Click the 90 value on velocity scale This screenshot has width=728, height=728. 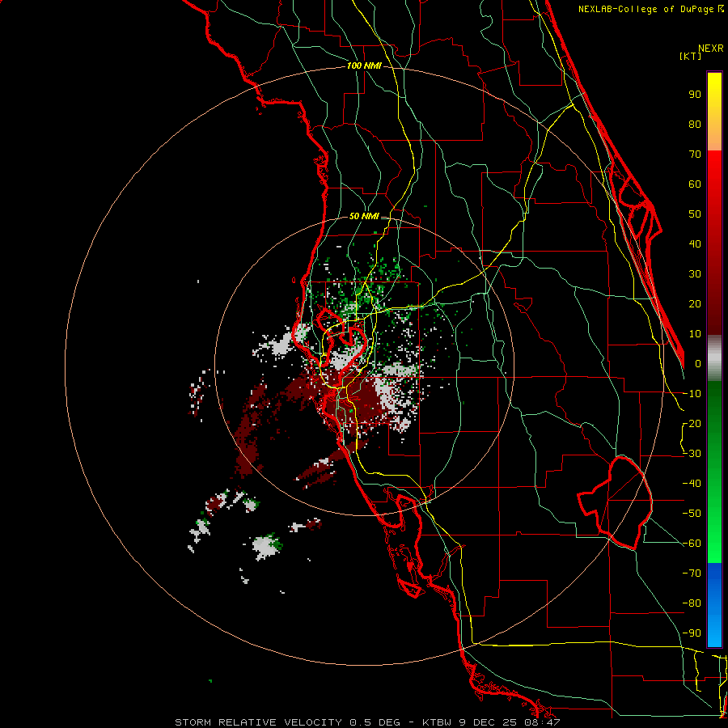[695, 95]
